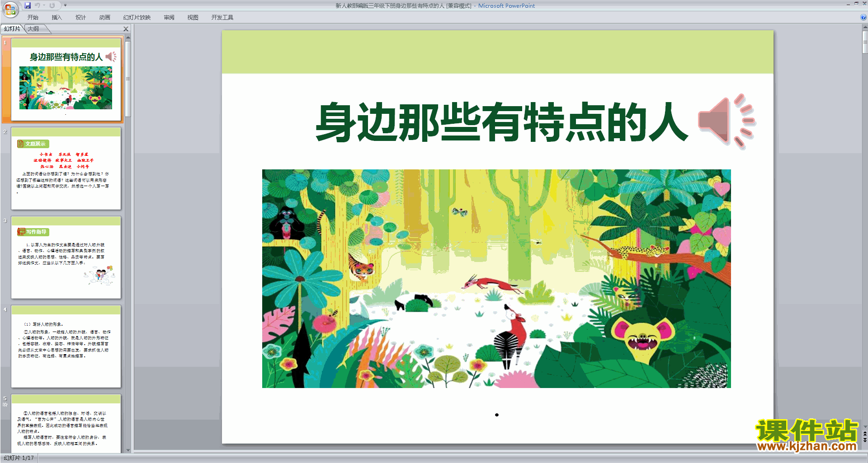Go to previous slide double-arrow button
868x463 pixels.
pos(865,433)
